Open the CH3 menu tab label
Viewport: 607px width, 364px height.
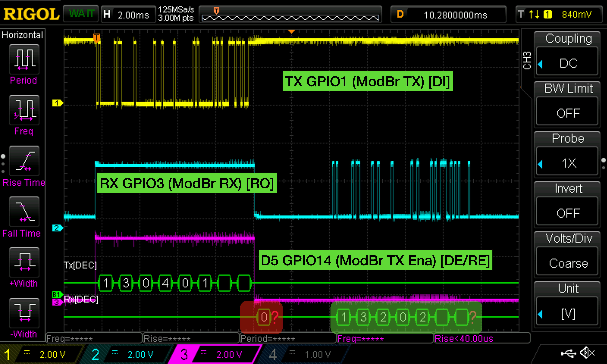[527, 60]
